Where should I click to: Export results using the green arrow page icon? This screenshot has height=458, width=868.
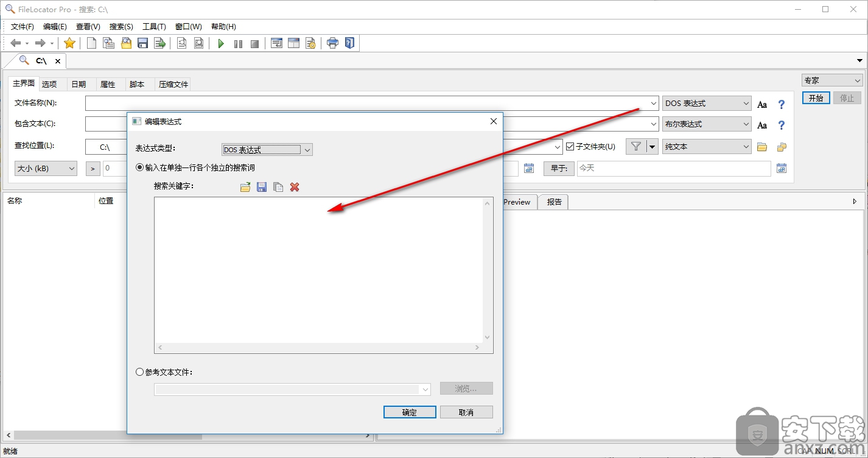pyautogui.click(x=160, y=43)
